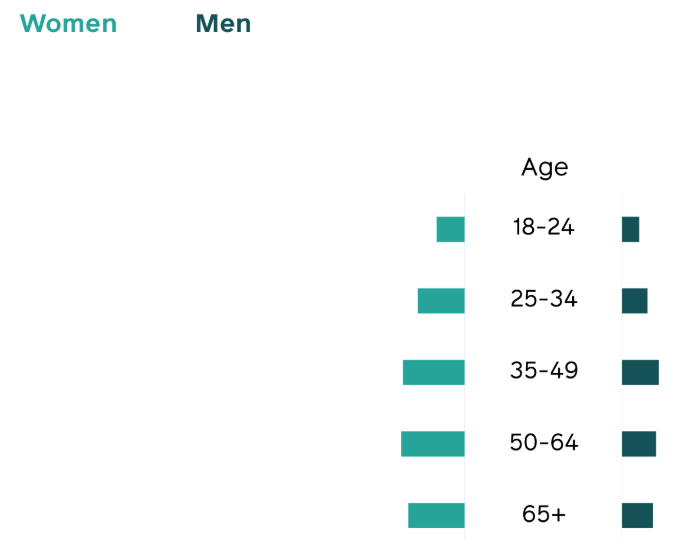Click the women bar for 18-24

click(451, 229)
